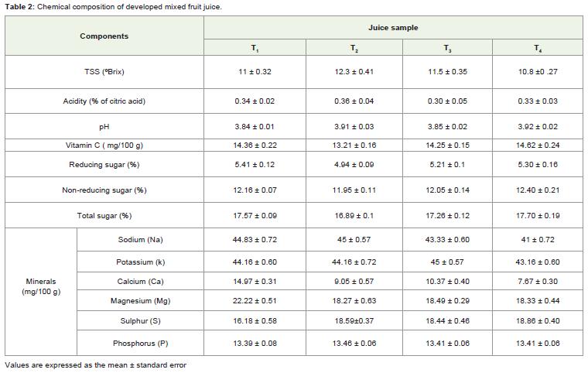Select Sulphur value 18.59±0.37 under T2
588x373 pixels.
click(x=354, y=321)
